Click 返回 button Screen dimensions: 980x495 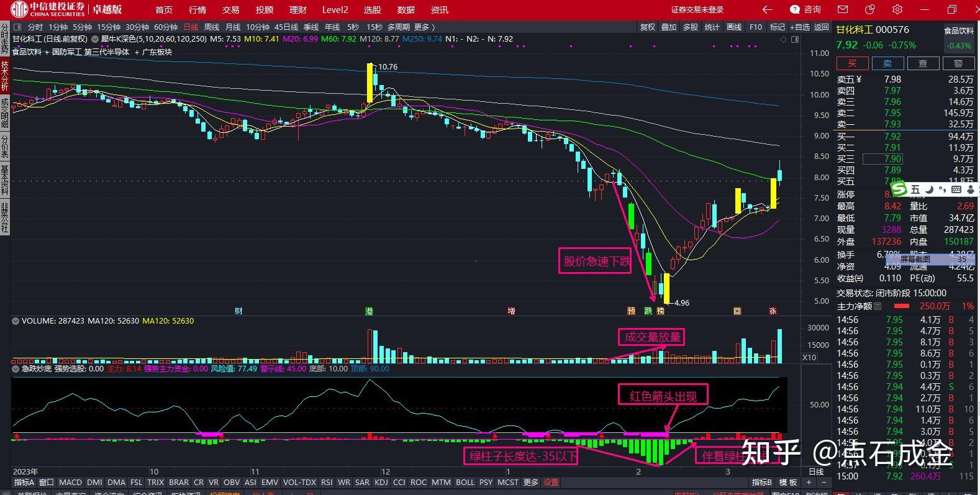822,27
